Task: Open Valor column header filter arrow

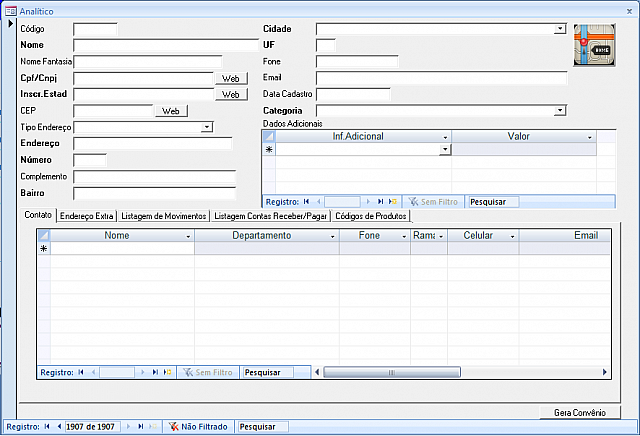Action: tap(590, 137)
